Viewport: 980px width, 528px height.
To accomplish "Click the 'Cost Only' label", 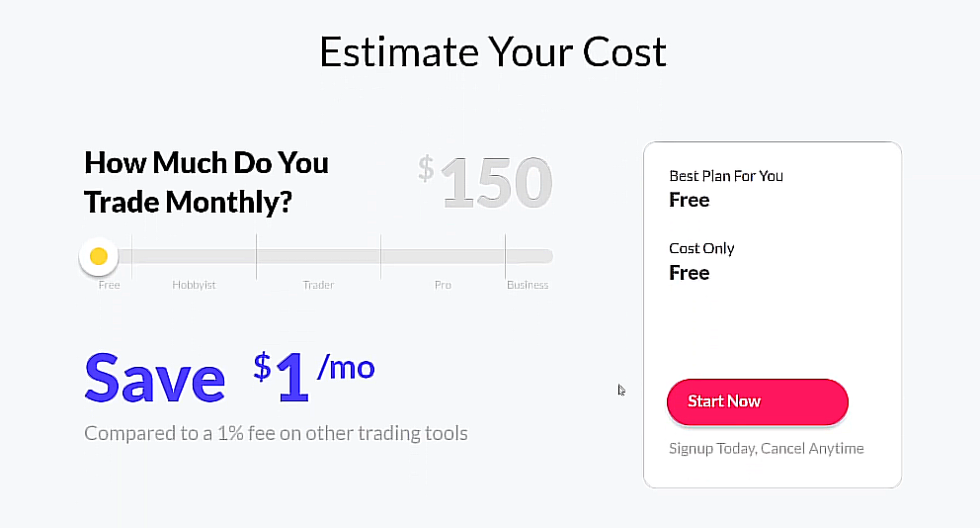I will pos(701,248).
